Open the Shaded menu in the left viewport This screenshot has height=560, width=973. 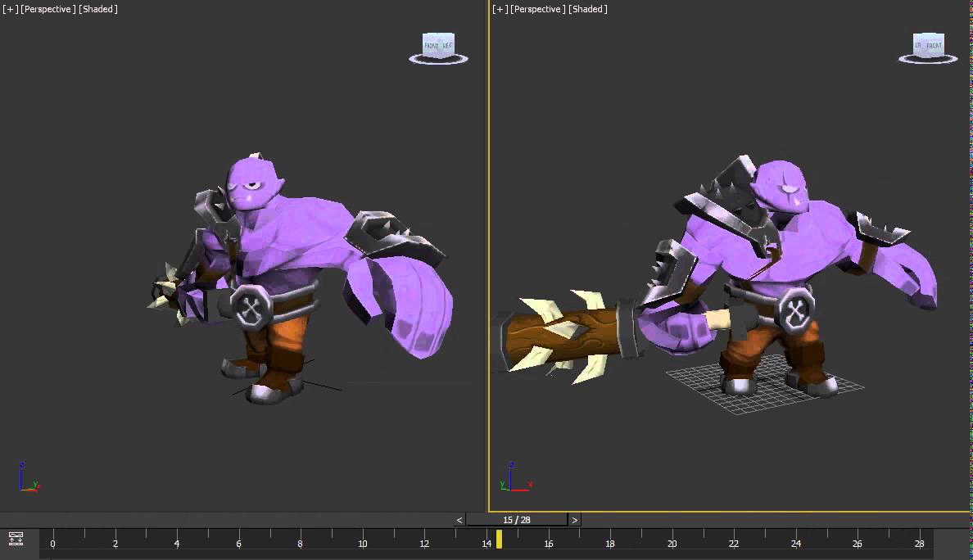tap(98, 9)
